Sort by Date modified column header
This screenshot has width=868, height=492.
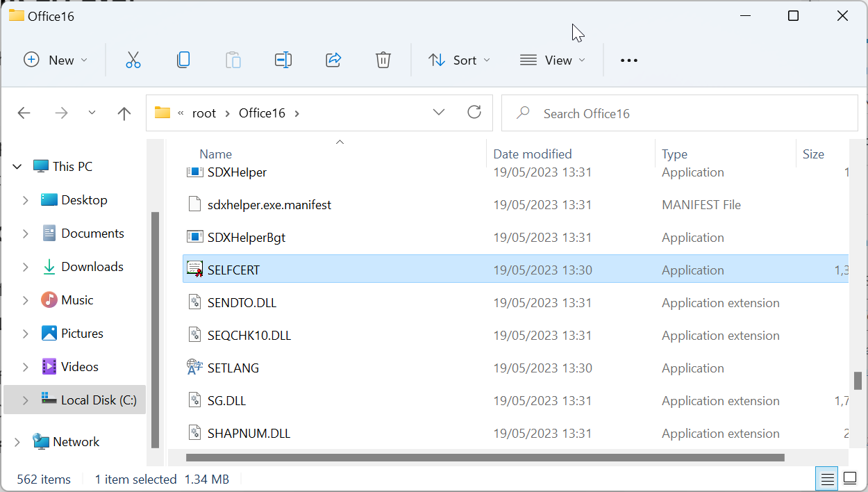pyautogui.click(x=533, y=154)
